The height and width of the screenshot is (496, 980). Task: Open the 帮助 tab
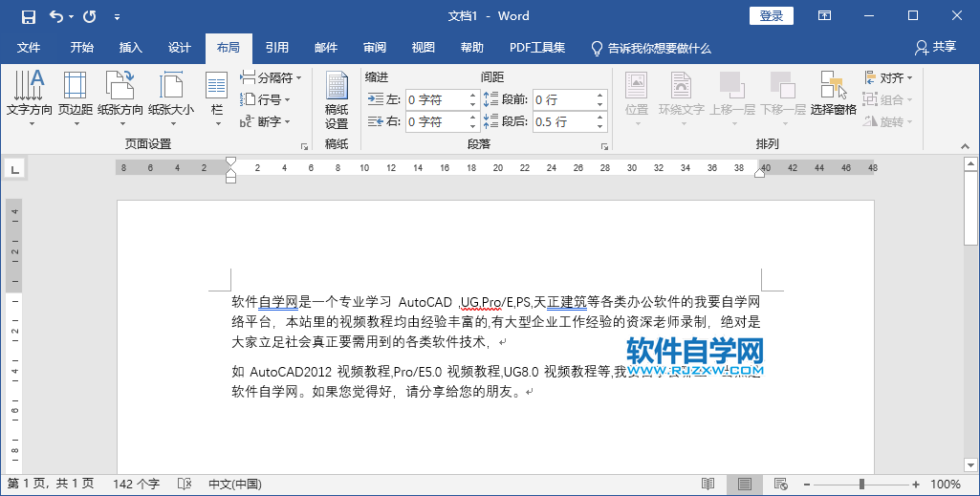(472, 48)
